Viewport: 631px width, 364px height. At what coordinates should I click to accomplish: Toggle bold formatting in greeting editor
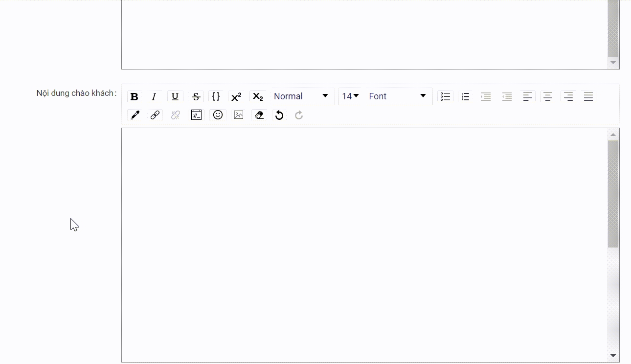click(x=134, y=96)
